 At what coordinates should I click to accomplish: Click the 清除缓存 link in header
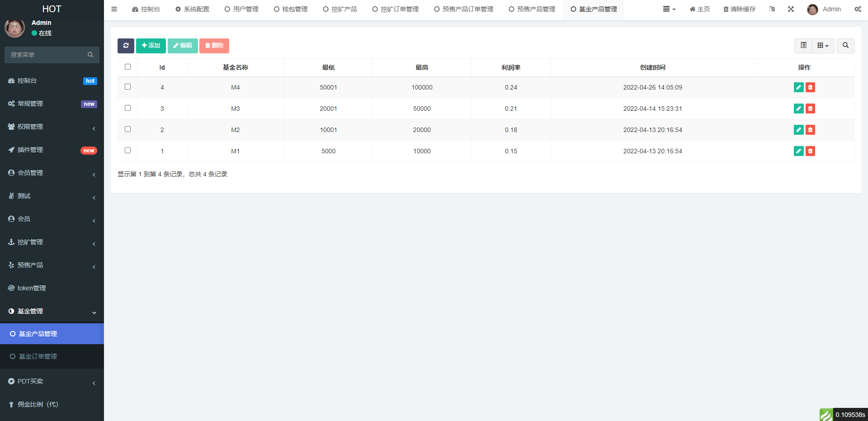coord(739,9)
